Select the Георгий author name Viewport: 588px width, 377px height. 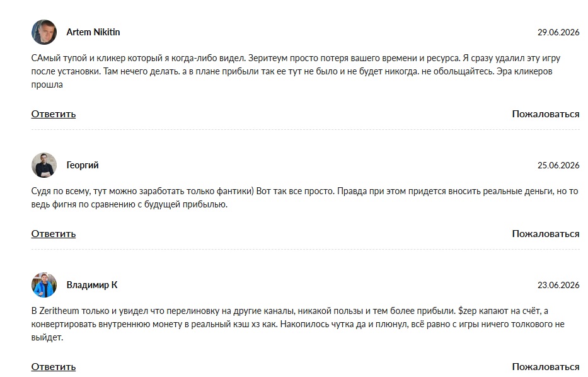[x=83, y=165]
